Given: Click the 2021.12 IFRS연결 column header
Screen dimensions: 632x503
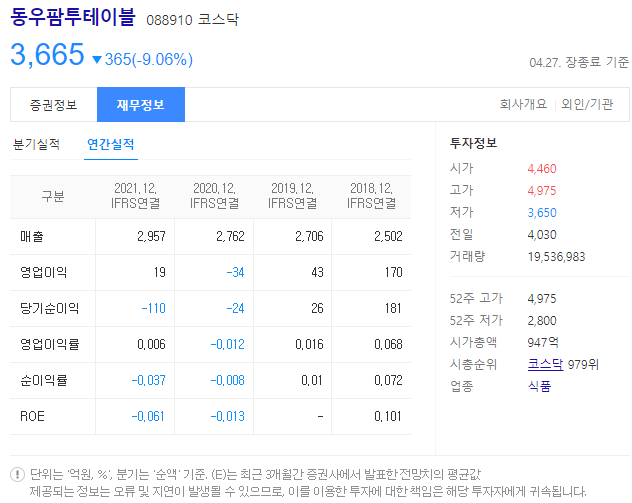Looking at the screenshot, I should 135,196.
